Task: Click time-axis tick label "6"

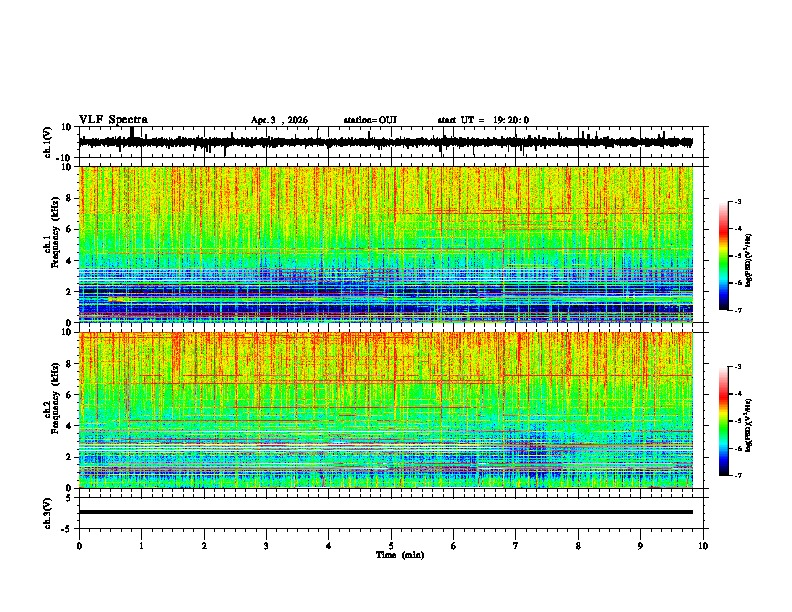Action: [454, 546]
